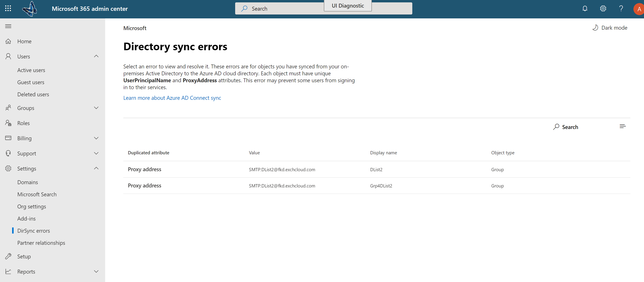The width and height of the screenshot is (644, 282).
Task: Click the Help question mark icon
Action: pos(621,8)
